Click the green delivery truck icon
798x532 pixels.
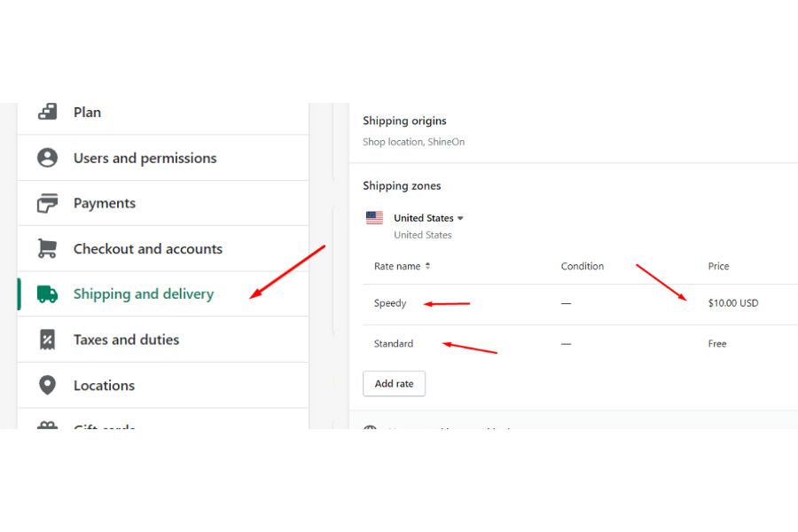coord(47,294)
